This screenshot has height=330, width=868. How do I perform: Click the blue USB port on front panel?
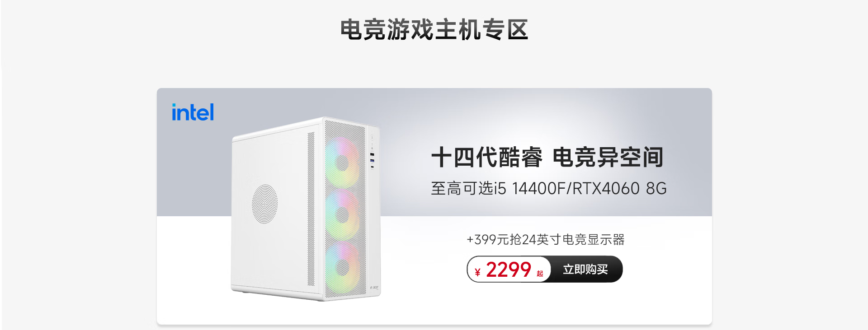pos(372,161)
